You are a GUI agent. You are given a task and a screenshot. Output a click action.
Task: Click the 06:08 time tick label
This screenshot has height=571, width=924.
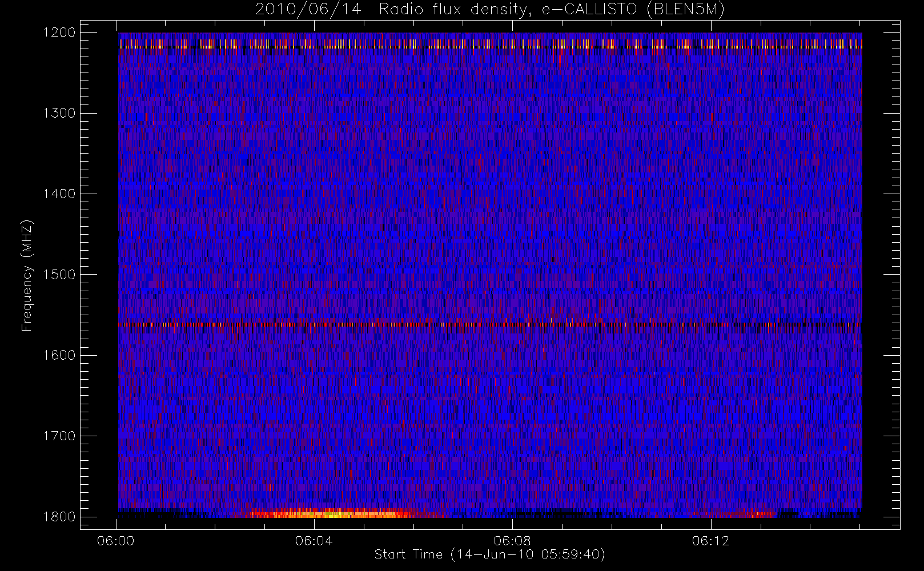(x=512, y=541)
